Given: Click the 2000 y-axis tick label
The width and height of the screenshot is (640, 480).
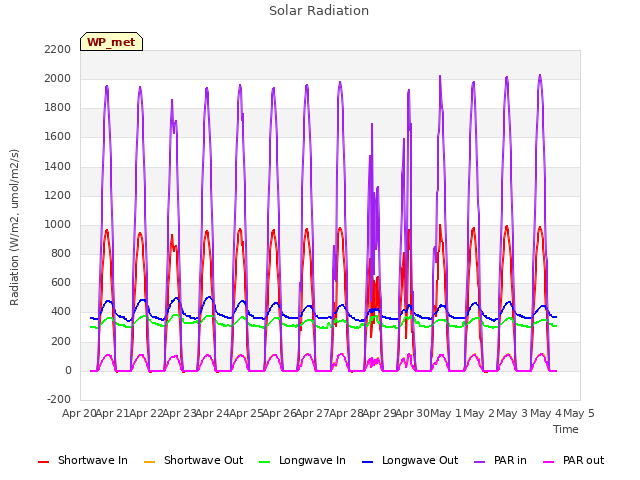Looking at the screenshot, I should (58, 78).
